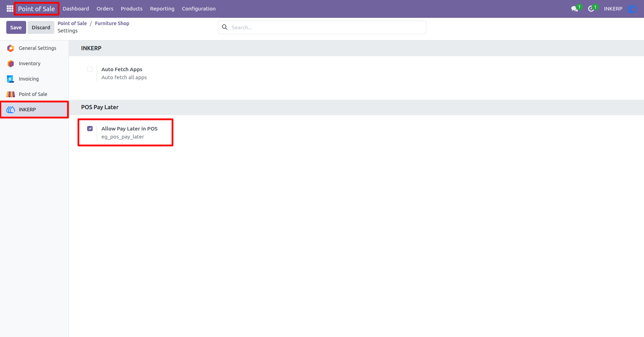Click the Invoicing sidebar icon
This screenshot has height=337, width=644.
coord(10,79)
